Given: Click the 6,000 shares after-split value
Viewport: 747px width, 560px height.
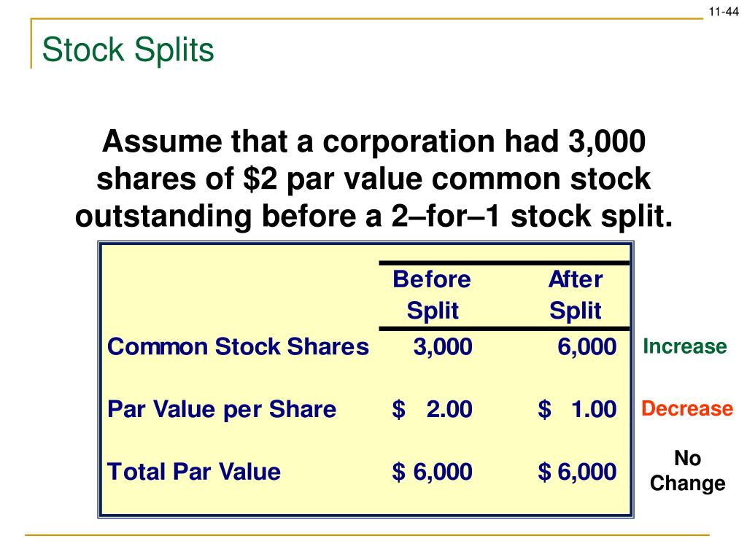Looking at the screenshot, I should tap(587, 346).
